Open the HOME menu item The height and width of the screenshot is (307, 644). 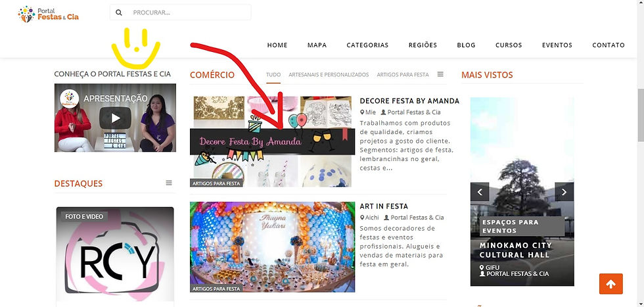pos(277,45)
